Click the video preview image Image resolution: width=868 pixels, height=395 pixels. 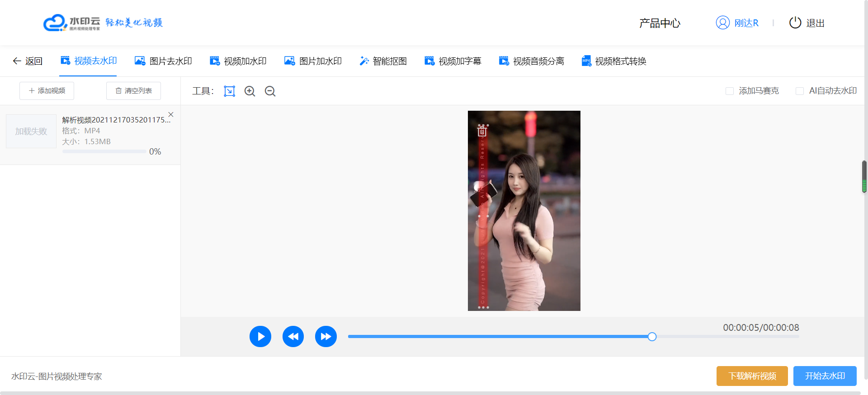524,211
